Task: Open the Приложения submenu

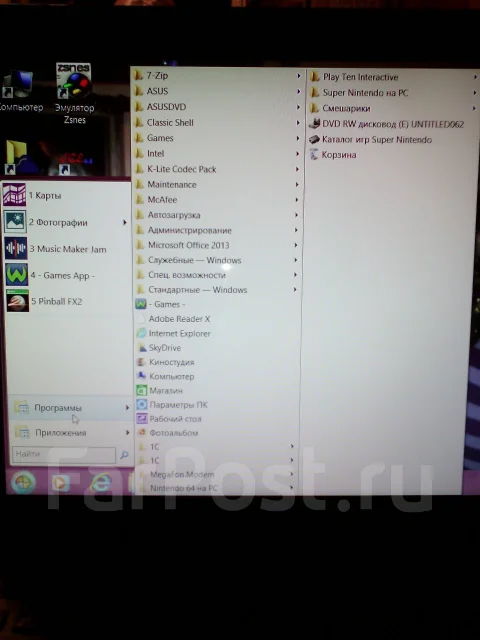Action: (71, 432)
